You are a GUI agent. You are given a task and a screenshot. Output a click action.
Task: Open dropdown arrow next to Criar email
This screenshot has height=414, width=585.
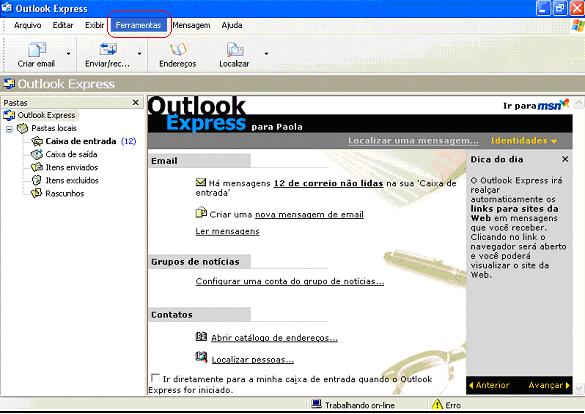pos(68,54)
